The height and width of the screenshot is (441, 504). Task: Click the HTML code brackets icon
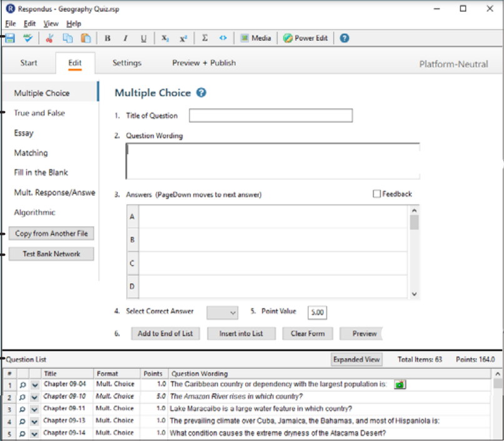coord(223,38)
